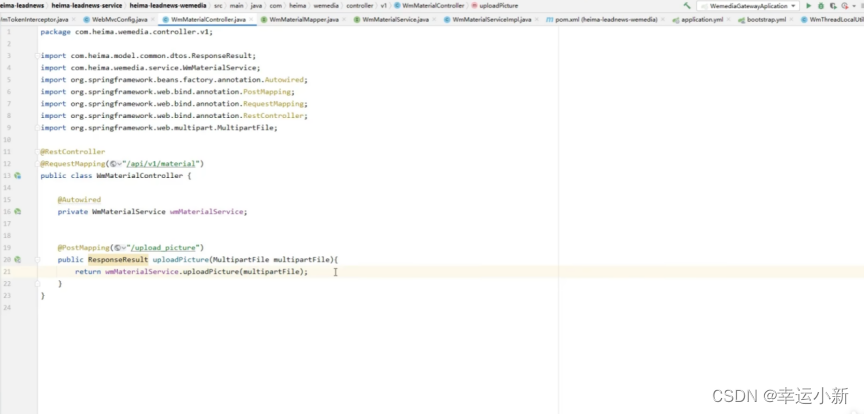864x414 pixels.
Task: Click the RequestMapping import on line 7
Action: point(174,104)
